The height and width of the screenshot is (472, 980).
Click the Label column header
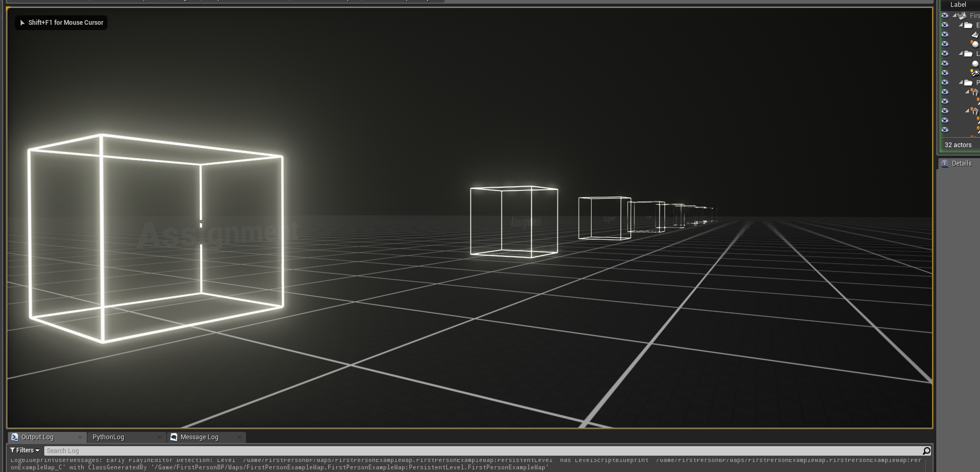tap(958, 5)
